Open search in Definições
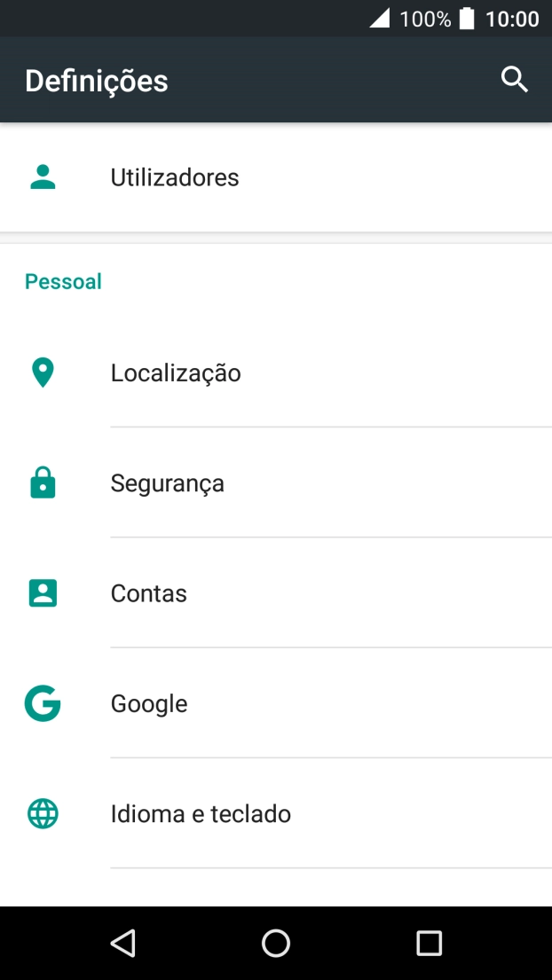 tap(515, 80)
